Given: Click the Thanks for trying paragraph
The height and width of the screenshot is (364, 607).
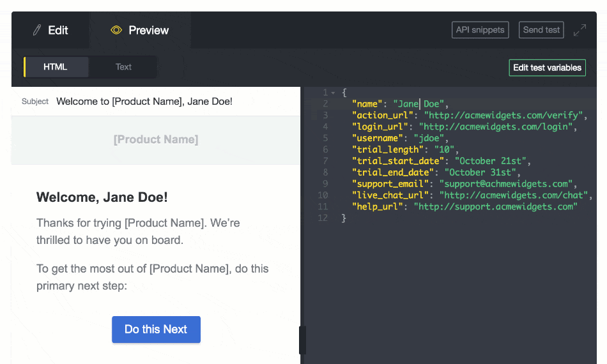Looking at the screenshot, I should (138, 231).
